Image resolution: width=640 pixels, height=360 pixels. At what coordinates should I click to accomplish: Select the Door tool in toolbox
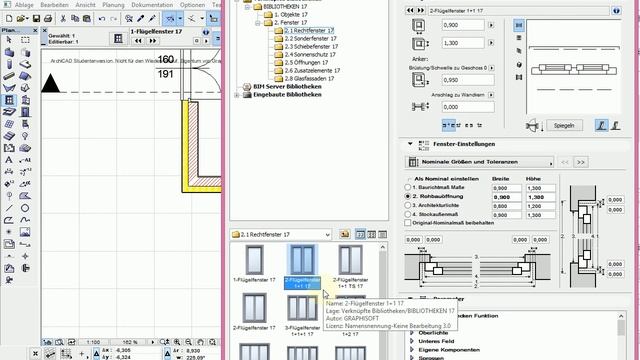click(x=25, y=112)
